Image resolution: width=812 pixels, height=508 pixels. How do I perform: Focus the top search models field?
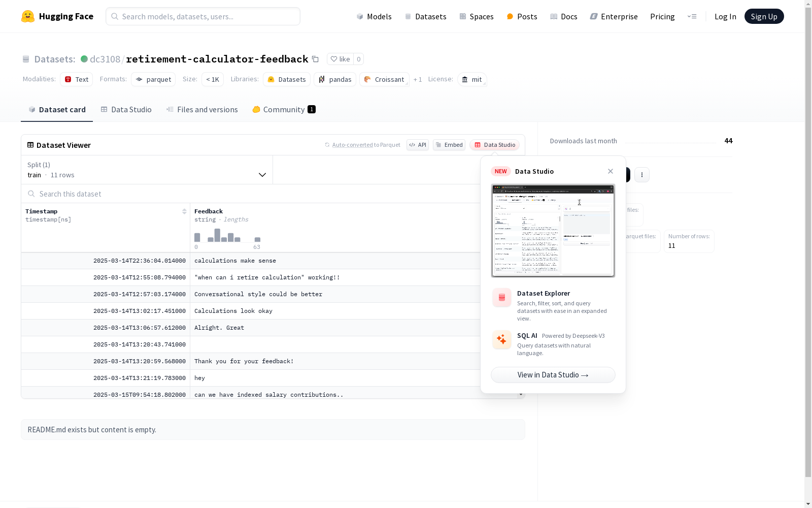(x=203, y=16)
